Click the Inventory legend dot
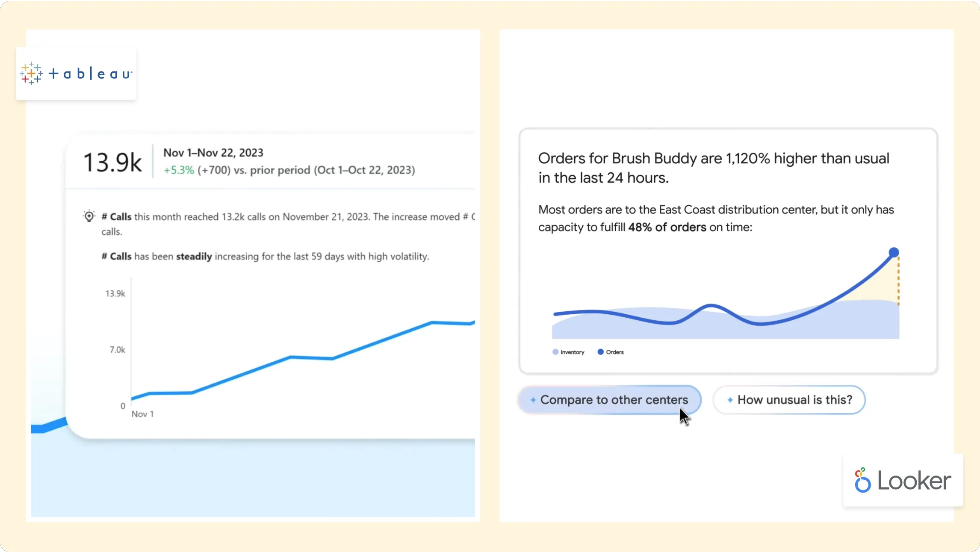The width and height of the screenshot is (980, 552). click(x=555, y=352)
